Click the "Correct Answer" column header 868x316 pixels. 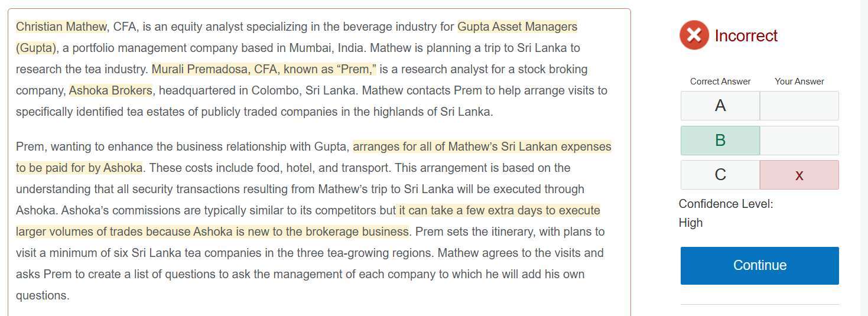click(x=720, y=82)
